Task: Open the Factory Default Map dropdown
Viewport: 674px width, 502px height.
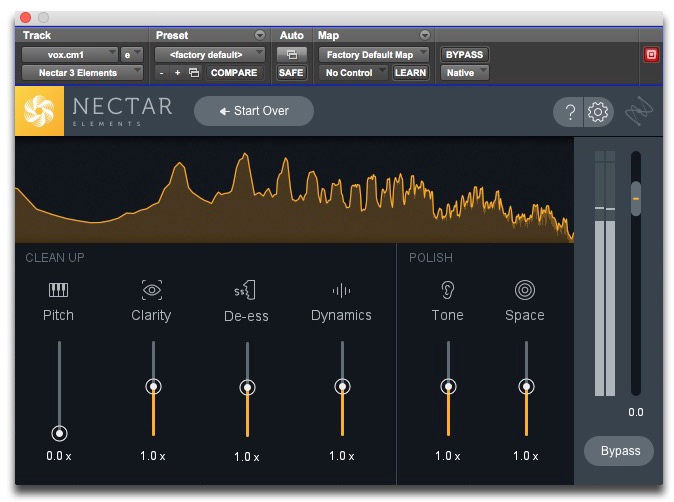Action: coord(374,55)
